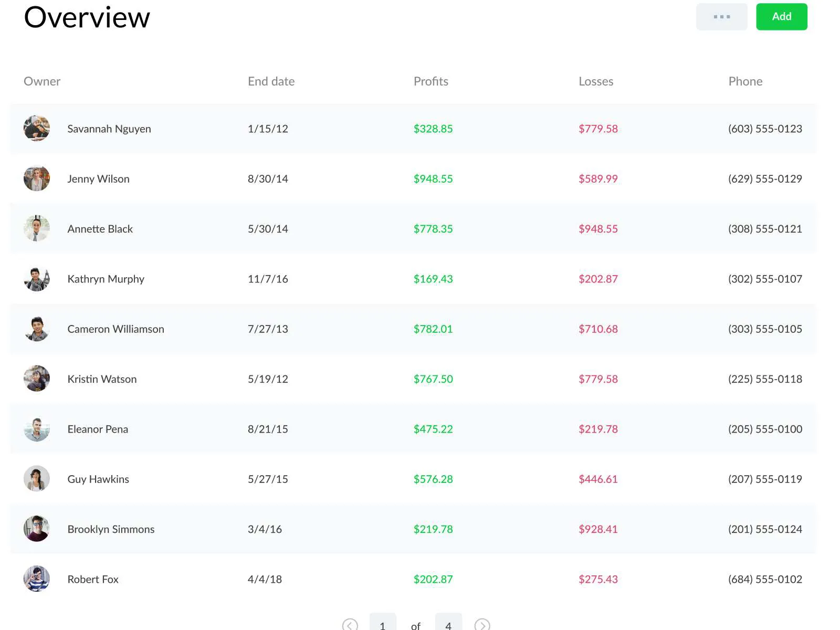Viewport: 840px width, 630px height.
Task: Open the three-dots more options button
Action: [x=721, y=17]
